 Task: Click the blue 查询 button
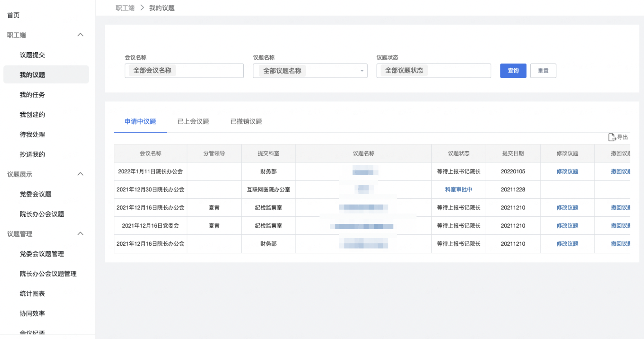point(513,71)
